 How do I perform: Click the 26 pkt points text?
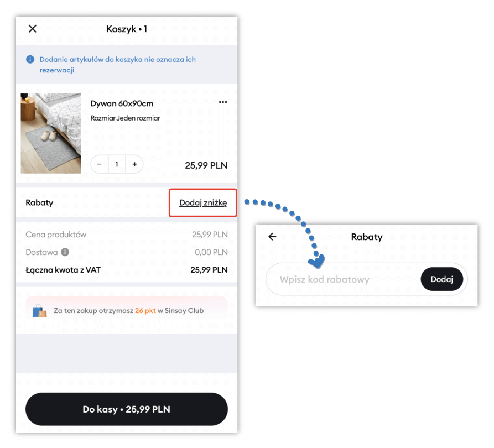(x=145, y=311)
